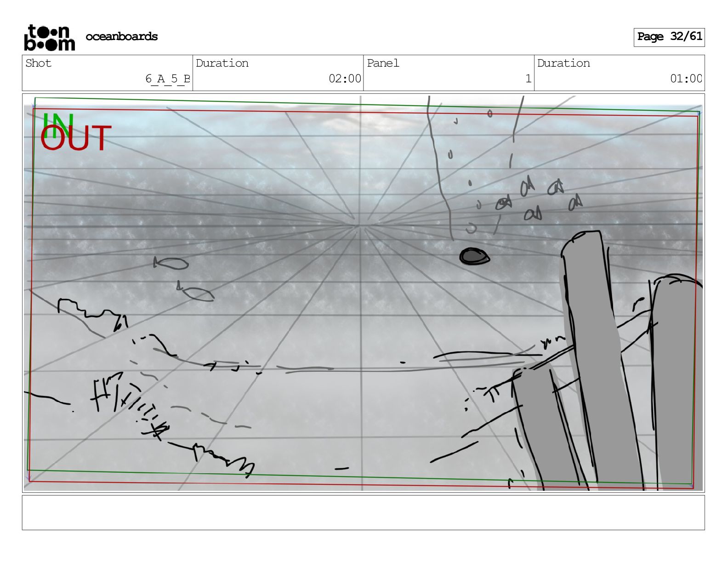
Task: Click panel duration value '01:00'
Action: (x=686, y=79)
